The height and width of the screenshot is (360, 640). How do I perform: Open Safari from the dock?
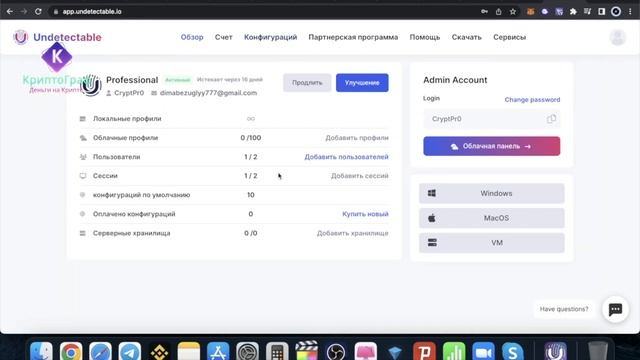pyautogui.click(x=100, y=351)
